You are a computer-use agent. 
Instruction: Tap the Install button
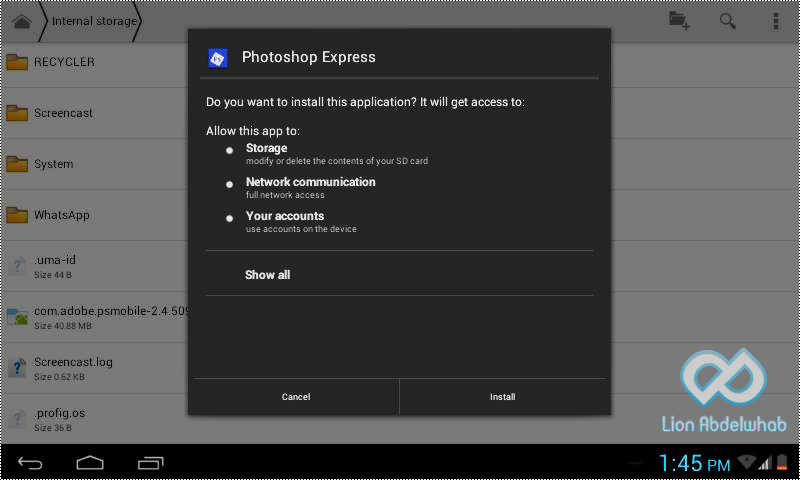pyautogui.click(x=505, y=397)
